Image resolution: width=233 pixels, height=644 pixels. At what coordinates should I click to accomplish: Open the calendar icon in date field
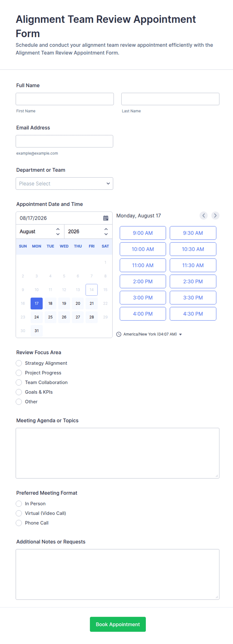click(x=106, y=218)
